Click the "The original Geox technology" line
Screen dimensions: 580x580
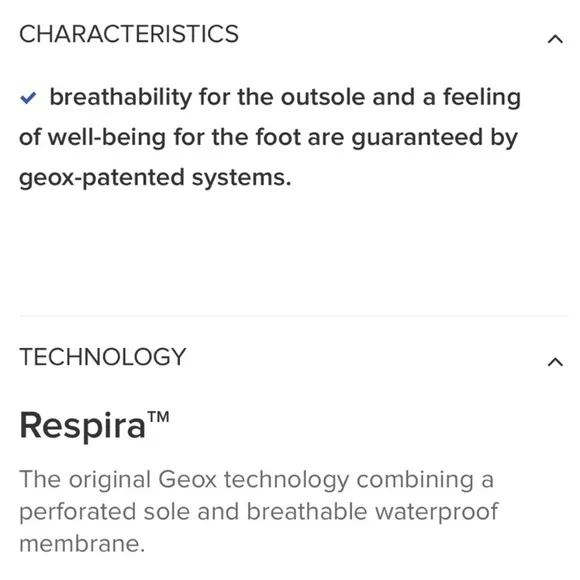tap(256, 480)
